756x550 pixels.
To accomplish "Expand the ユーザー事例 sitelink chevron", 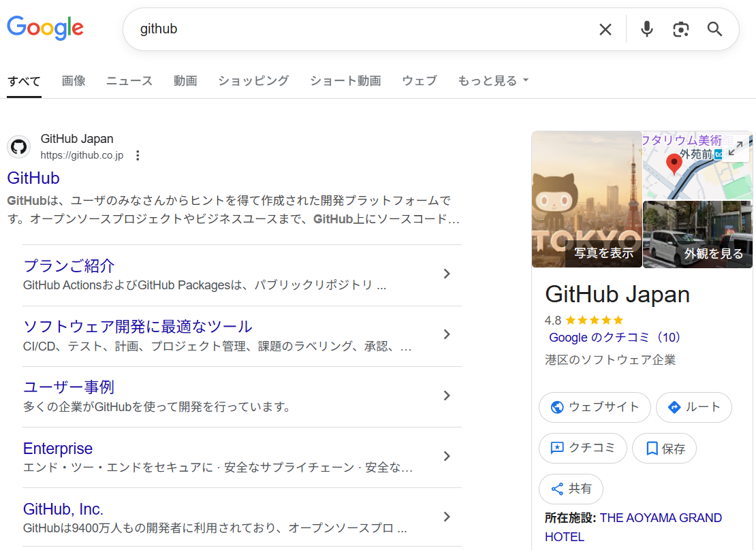I will tap(447, 395).
